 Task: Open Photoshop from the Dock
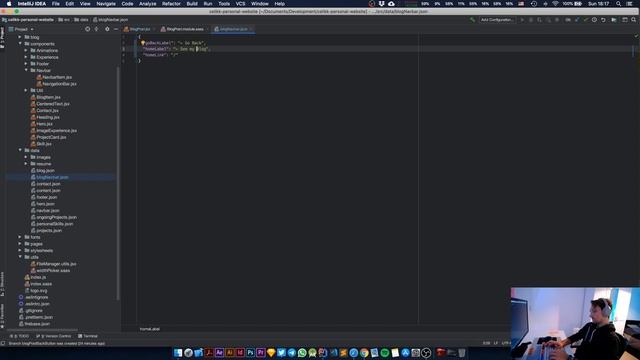tap(250, 353)
